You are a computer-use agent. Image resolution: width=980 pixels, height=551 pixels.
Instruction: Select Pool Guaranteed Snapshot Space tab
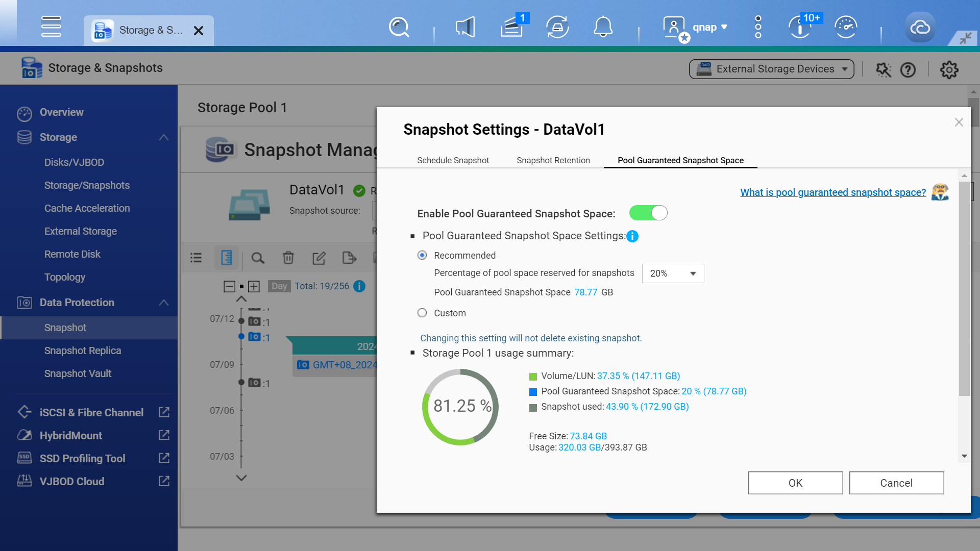[680, 160]
